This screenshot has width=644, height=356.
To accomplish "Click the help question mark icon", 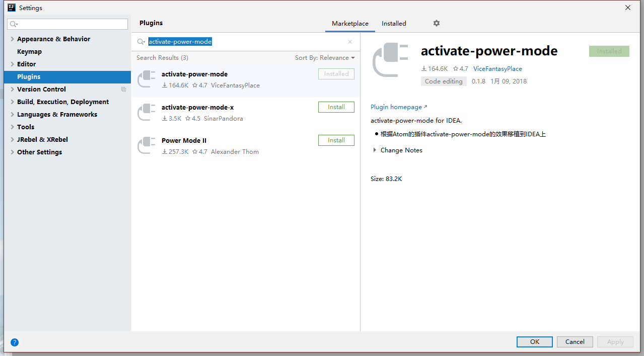I will click(15, 342).
